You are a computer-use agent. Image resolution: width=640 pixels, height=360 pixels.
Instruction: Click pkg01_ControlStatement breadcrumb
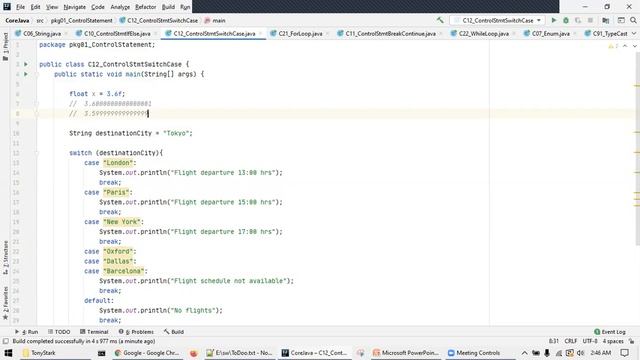tap(81, 20)
